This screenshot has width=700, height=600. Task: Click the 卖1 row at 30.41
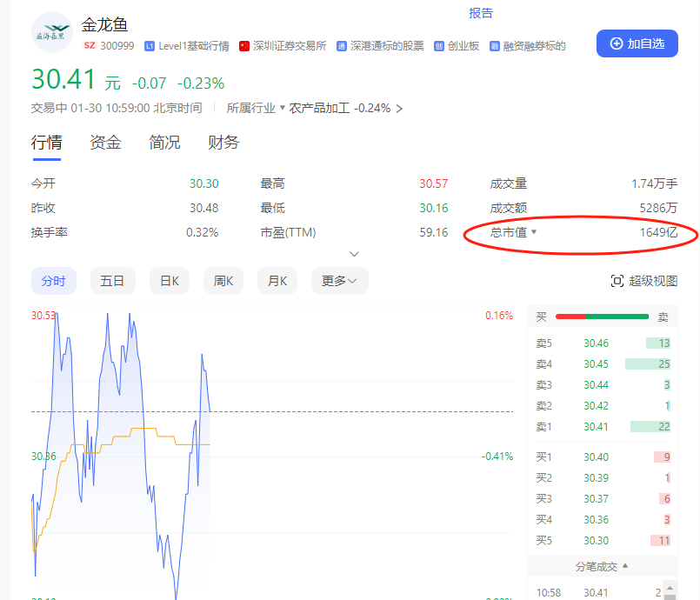603,427
